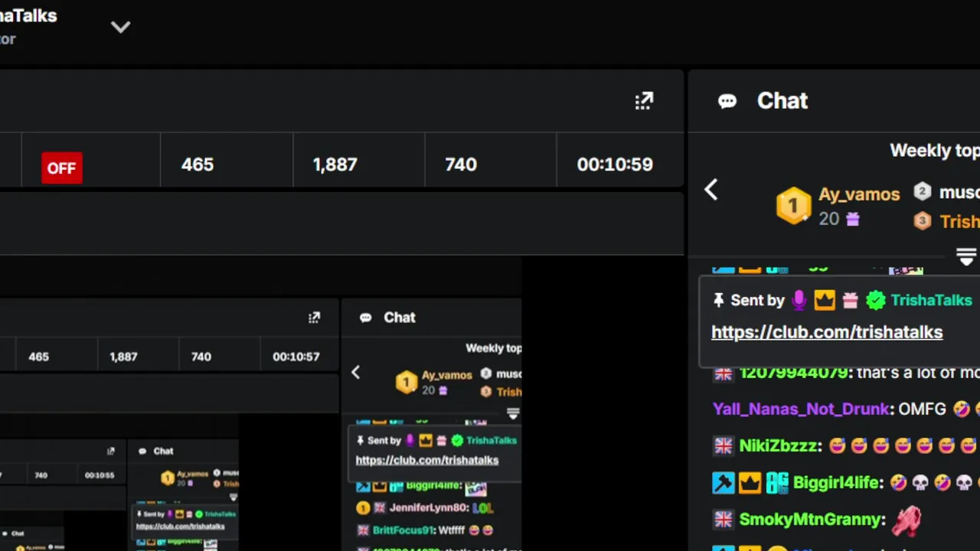The height and width of the screenshot is (551, 980).
Task: Click the green verified checkmark badge
Action: point(875,301)
